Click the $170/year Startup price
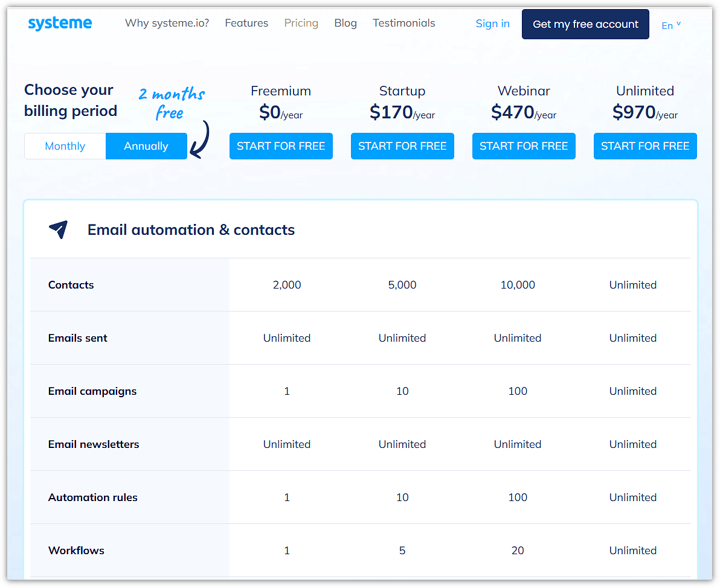 402,112
